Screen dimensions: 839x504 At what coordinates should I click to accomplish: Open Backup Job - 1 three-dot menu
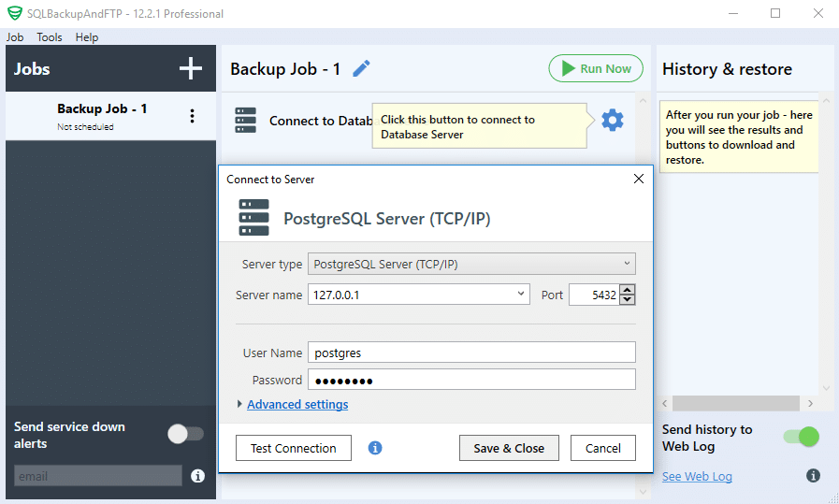pyautogui.click(x=192, y=116)
